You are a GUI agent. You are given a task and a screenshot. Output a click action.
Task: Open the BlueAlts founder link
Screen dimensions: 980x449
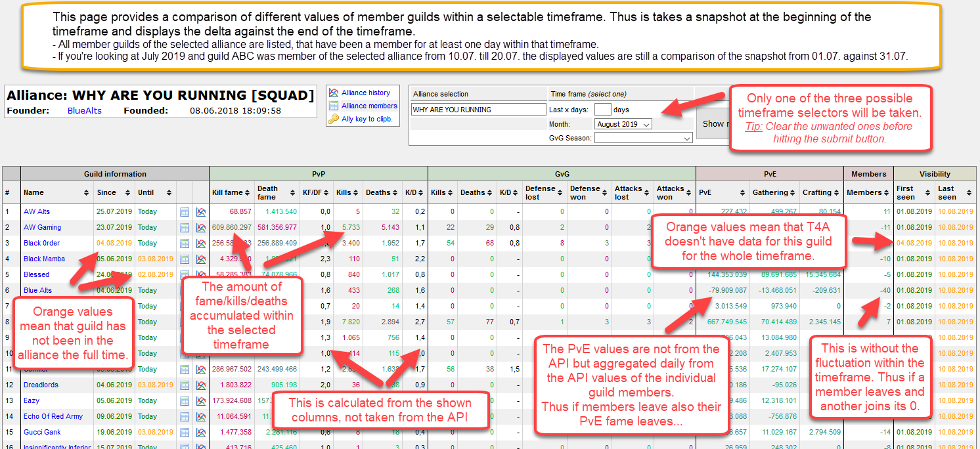click(x=85, y=111)
